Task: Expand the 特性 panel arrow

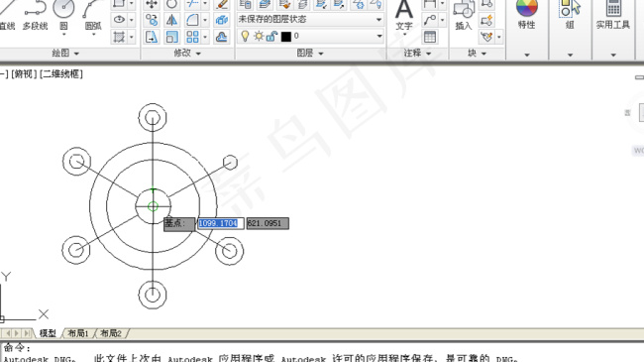Action: pyautogui.click(x=527, y=55)
